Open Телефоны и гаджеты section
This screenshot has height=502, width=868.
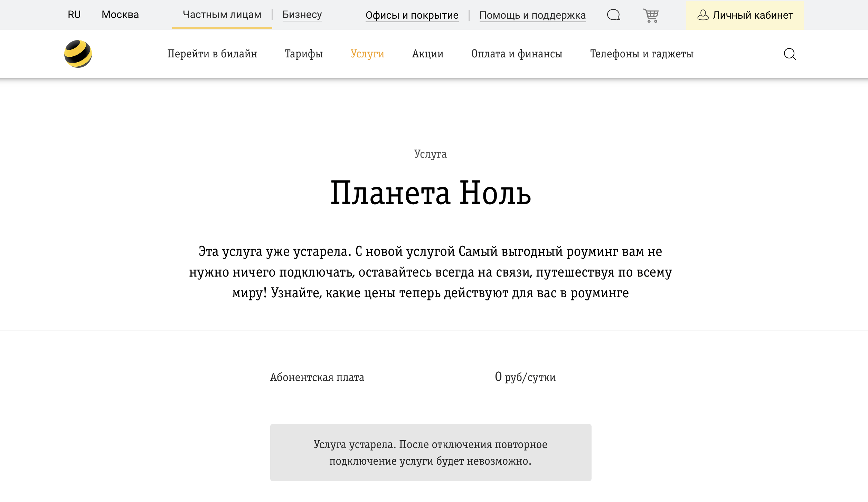pyautogui.click(x=642, y=54)
